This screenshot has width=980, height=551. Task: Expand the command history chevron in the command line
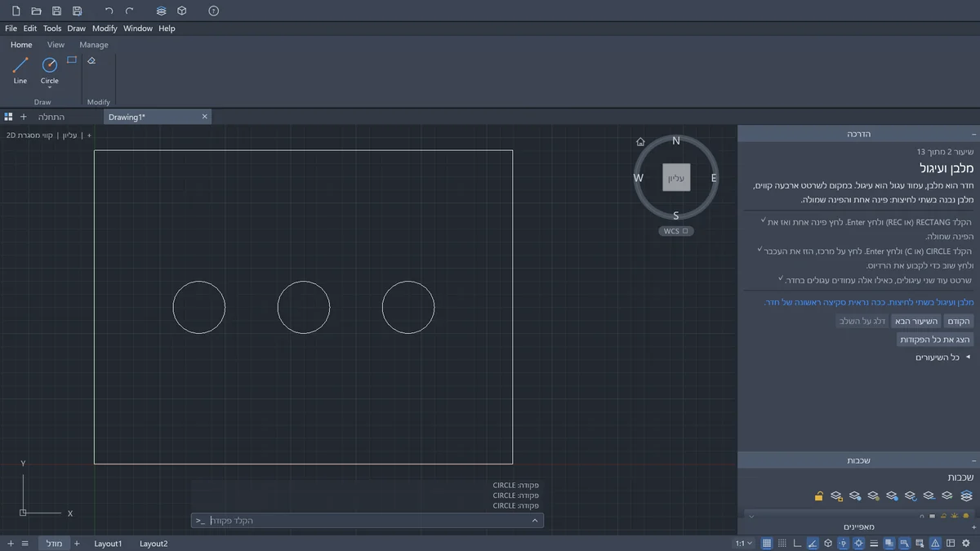(x=535, y=521)
